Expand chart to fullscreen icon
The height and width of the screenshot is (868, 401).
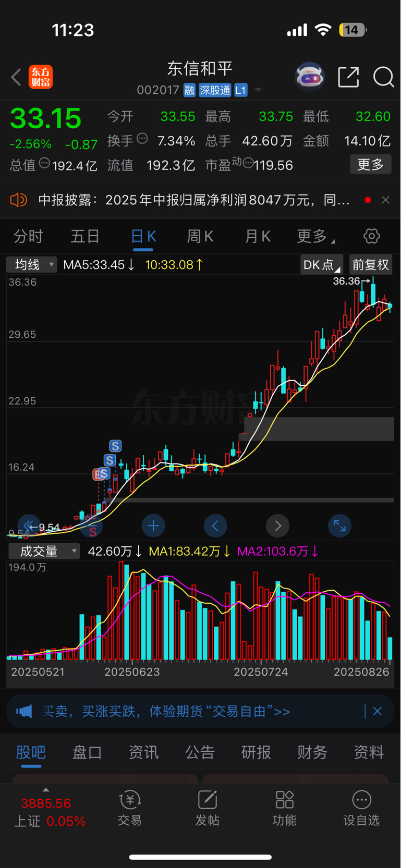[x=339, y=525]
